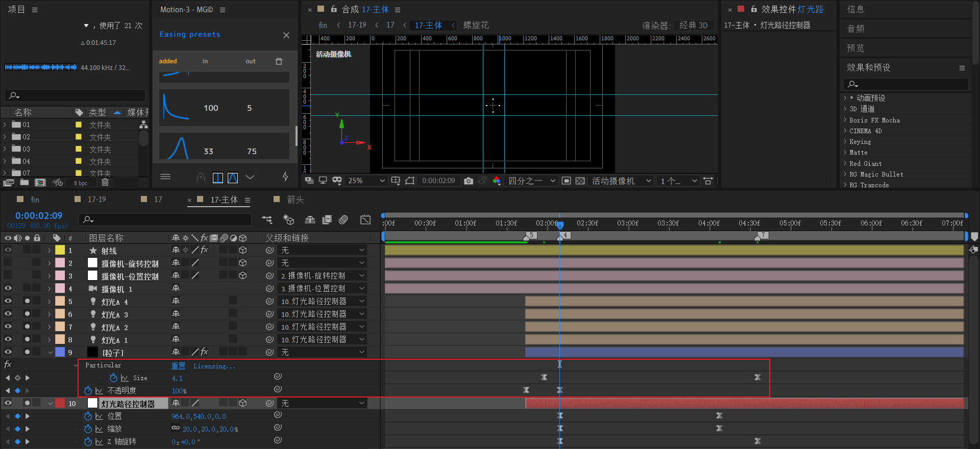This screenshot has height=449, width=980.
Task: Toggle visibility of 粒子 layer
Action: pyautogui.click(x=8, y=352)
